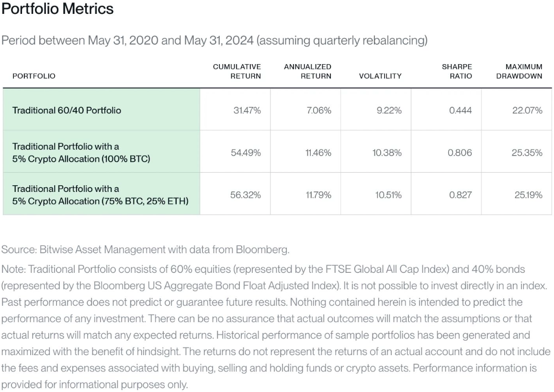Click the 25.19% maximum drawdown cell
Image resolution: width=554 pixels, height=392 pixels.
point(528,195)
